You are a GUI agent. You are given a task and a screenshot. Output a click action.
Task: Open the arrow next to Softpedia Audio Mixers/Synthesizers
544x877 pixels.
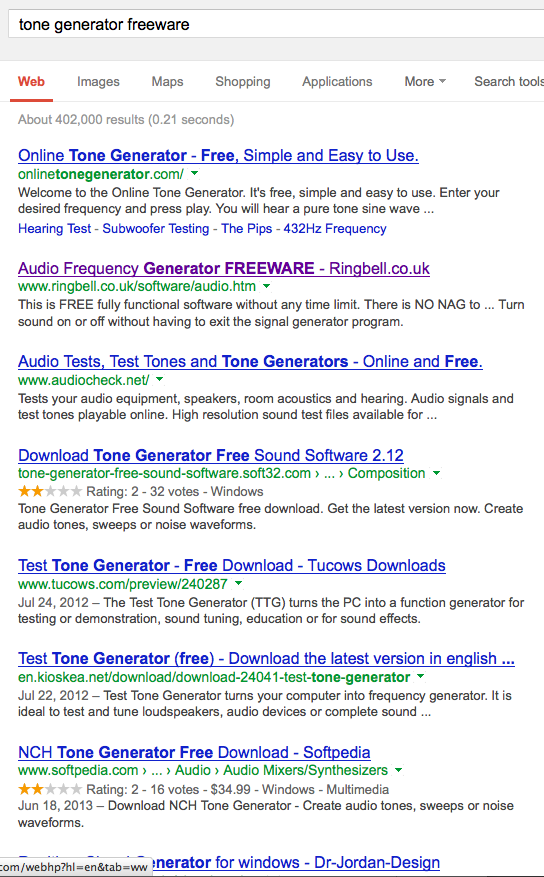click(x=398, y=770)
